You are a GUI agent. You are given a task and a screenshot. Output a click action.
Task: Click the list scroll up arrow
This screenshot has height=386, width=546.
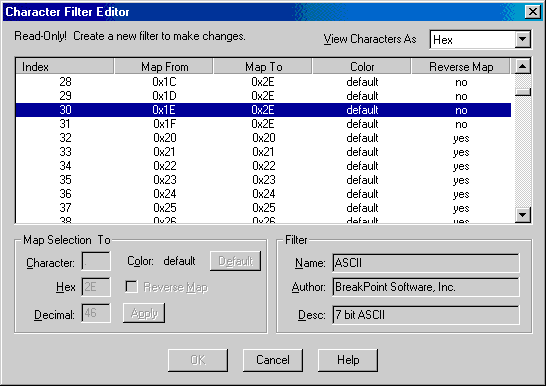(522, 66)
